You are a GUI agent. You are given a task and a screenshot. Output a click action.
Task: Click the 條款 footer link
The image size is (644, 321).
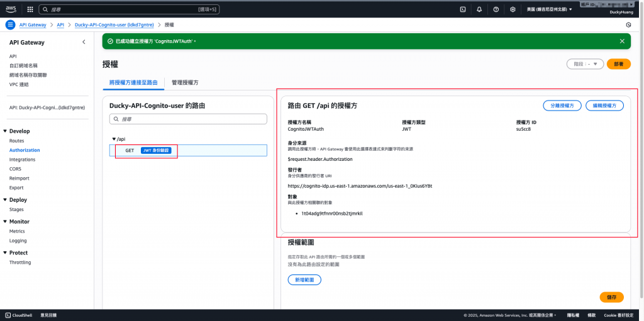click(591, 315)
